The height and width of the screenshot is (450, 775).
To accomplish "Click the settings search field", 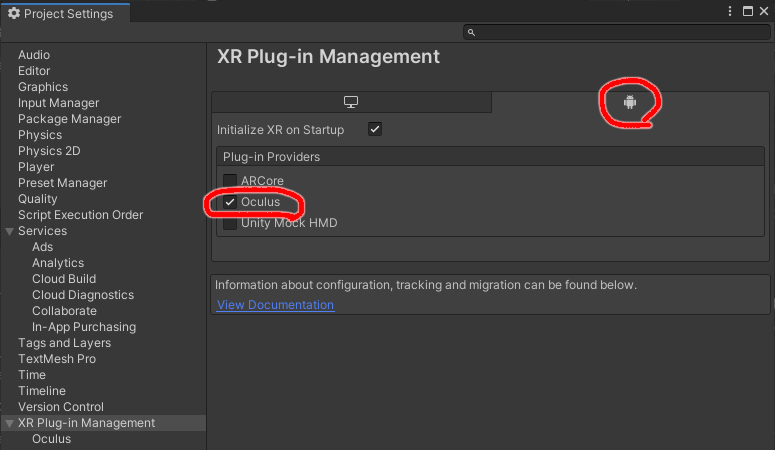I will click(620, 33).
